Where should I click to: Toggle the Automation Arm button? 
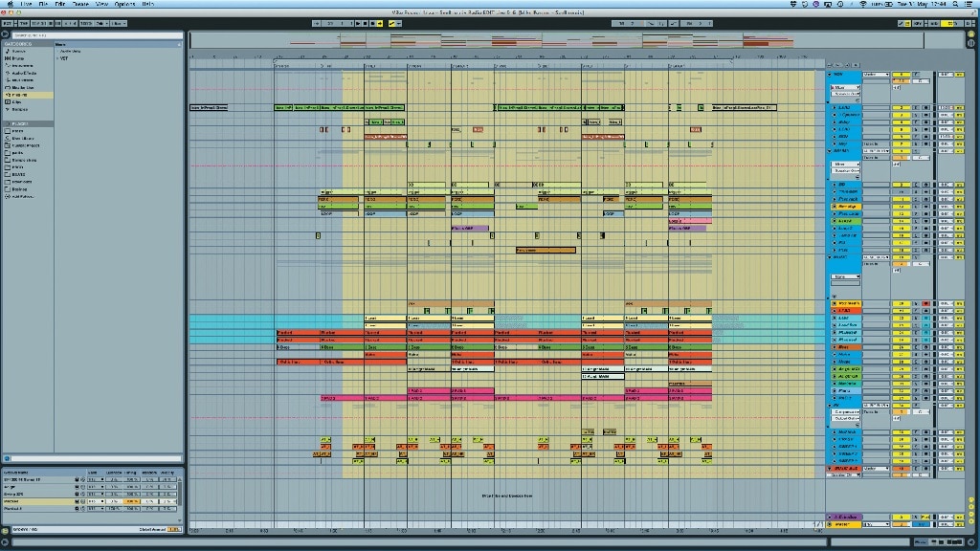(x=391, y=23)
